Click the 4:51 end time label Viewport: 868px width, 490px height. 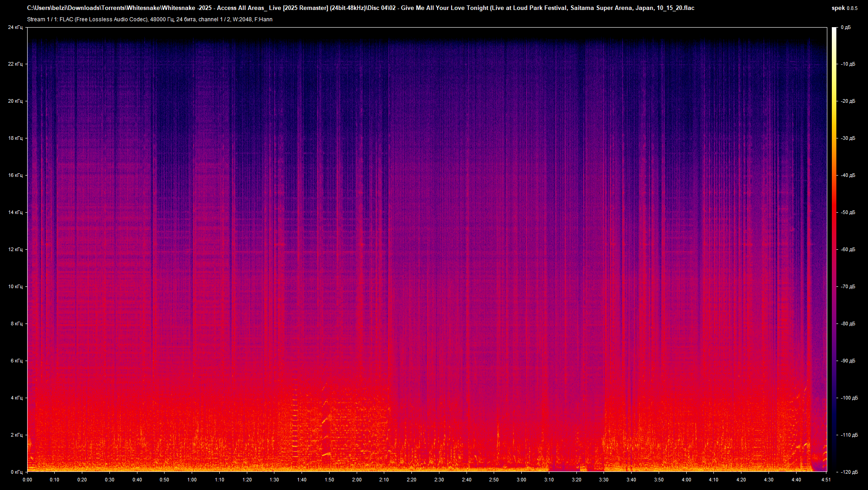tap(826, 480)
